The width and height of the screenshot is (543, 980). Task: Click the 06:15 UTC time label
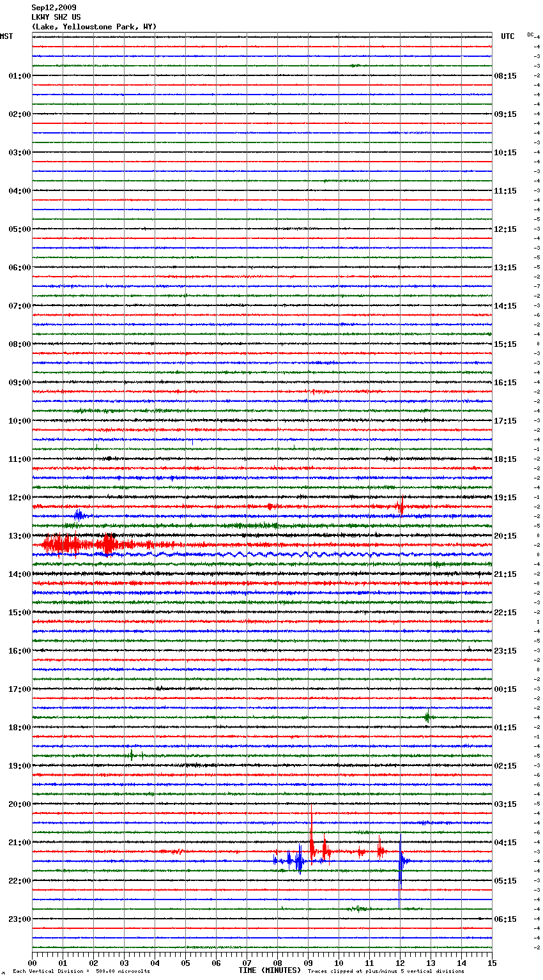coord(505,919)
